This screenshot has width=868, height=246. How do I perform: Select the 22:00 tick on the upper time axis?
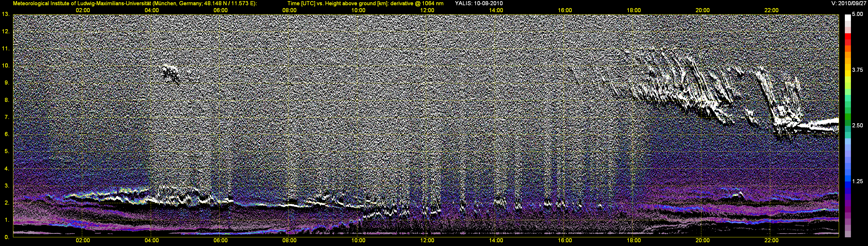tap(771, 10)
